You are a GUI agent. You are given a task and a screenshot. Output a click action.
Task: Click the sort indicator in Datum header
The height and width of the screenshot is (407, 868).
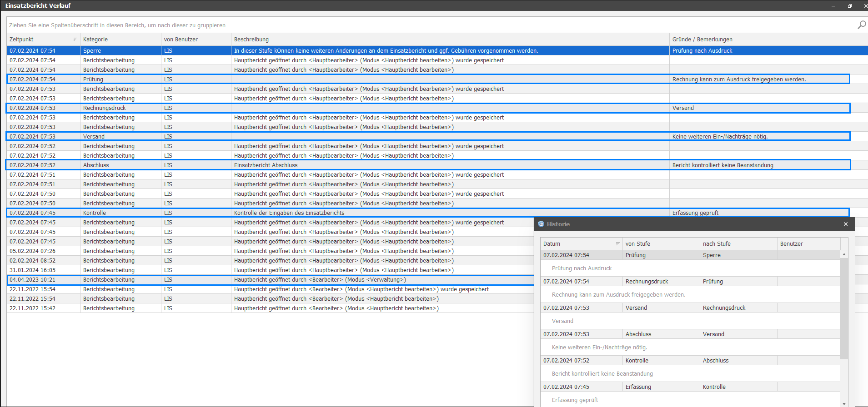pos(617,244)
